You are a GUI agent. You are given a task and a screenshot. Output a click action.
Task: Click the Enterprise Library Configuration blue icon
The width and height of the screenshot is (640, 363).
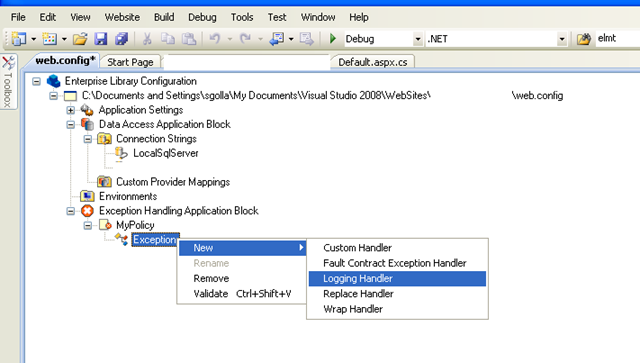[53, 81]
